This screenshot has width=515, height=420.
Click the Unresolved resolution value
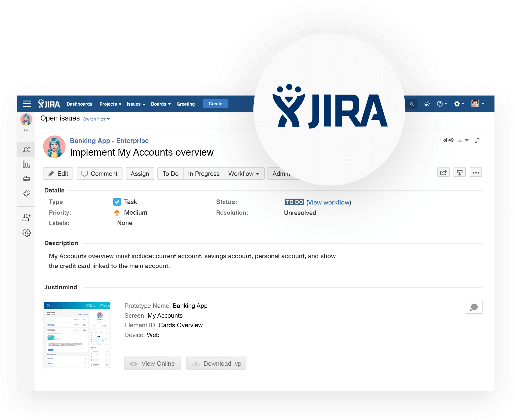300,213
